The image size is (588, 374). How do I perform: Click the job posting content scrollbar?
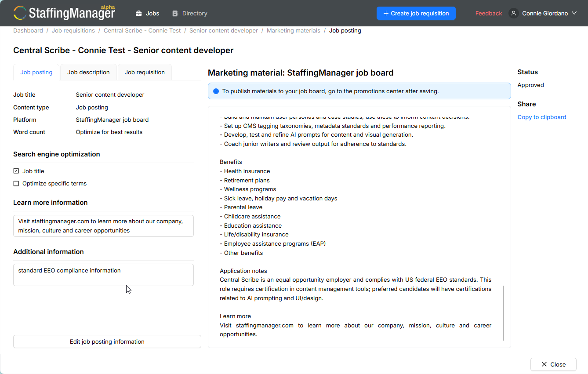tap(504, 313)
